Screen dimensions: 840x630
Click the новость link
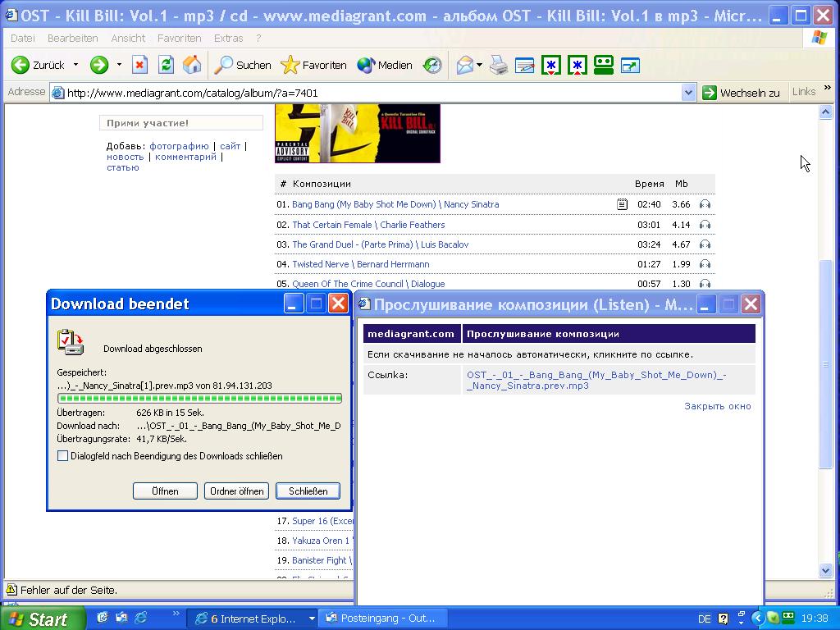[x=126, y=157]
